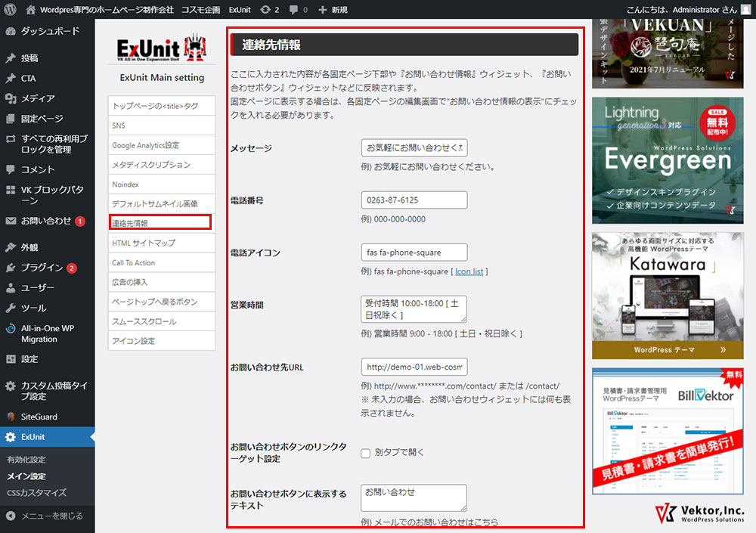Click the WordPress logo icon
The height and width of the screenshot is (533, 756).
[x=10, y=9]
